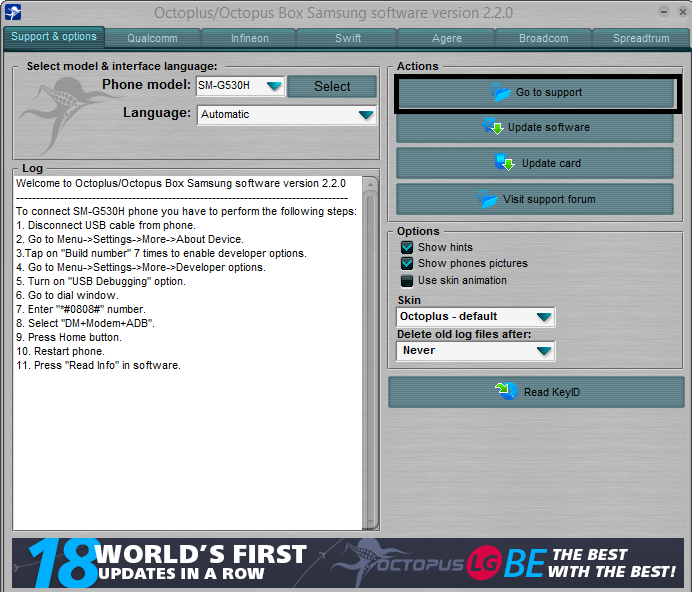Switch to the Agere tab
Image resolution: width=692 pixels, height=592 pixels.
[x=447, y=38]
